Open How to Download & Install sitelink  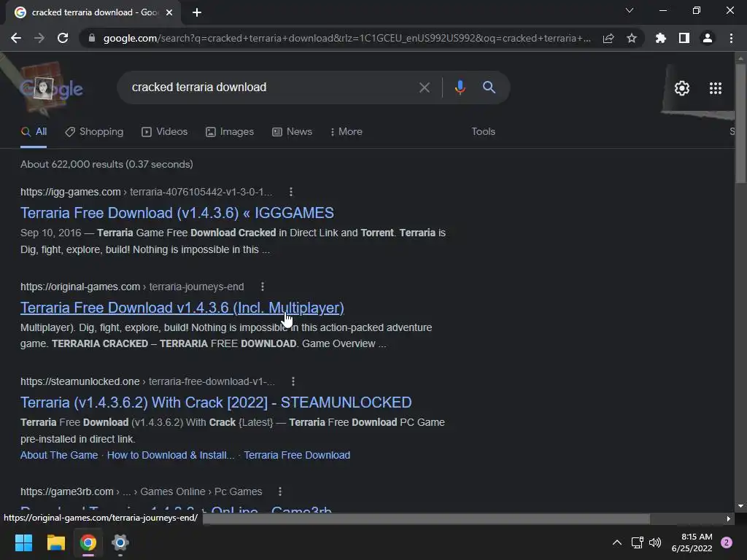click(x=171, y=455)
